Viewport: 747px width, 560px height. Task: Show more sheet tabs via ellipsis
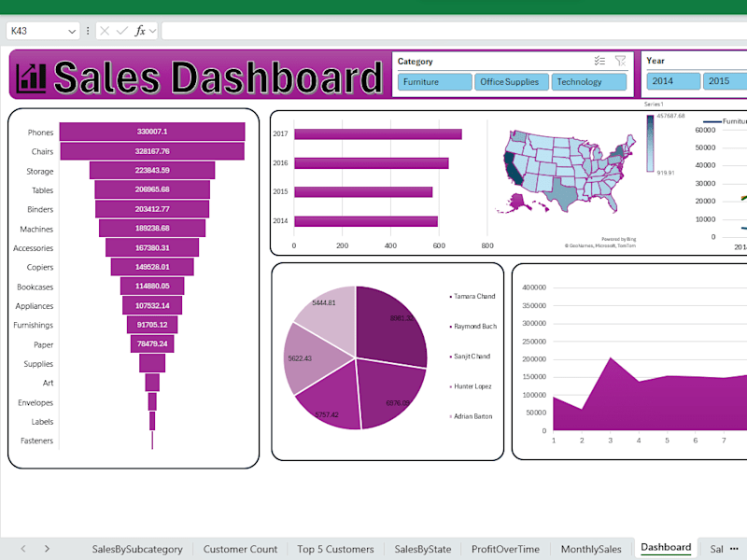[734, 549]
